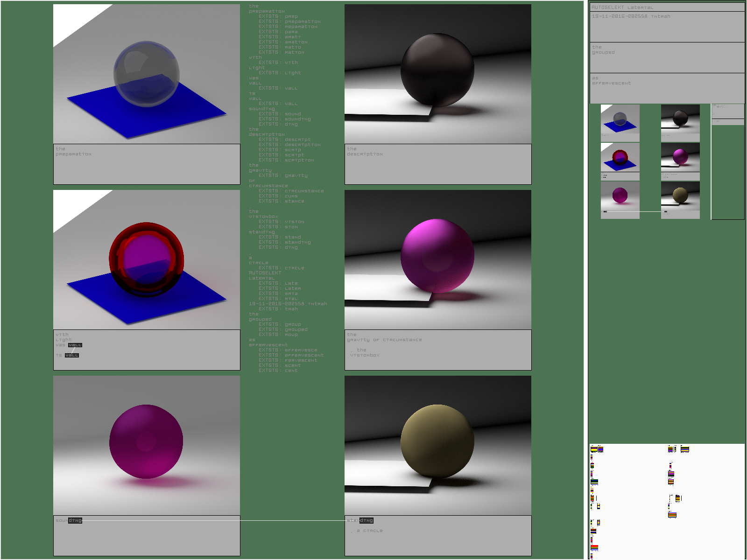747x560 pixels.
Task: Click the "AUTOSELEKT laterial" header in right panel
Action: coord(667,7)
